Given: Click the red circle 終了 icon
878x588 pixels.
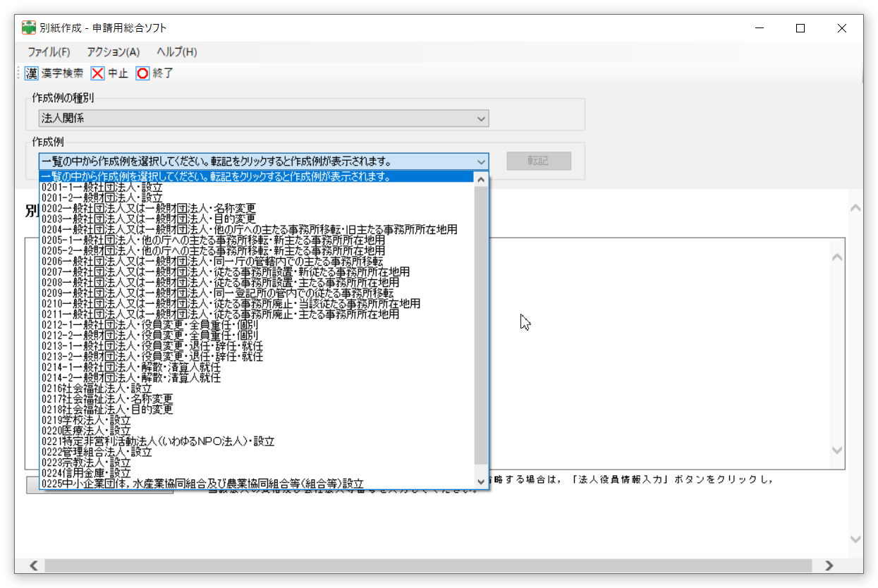Looking at the screenshot, I should [143, 73].
